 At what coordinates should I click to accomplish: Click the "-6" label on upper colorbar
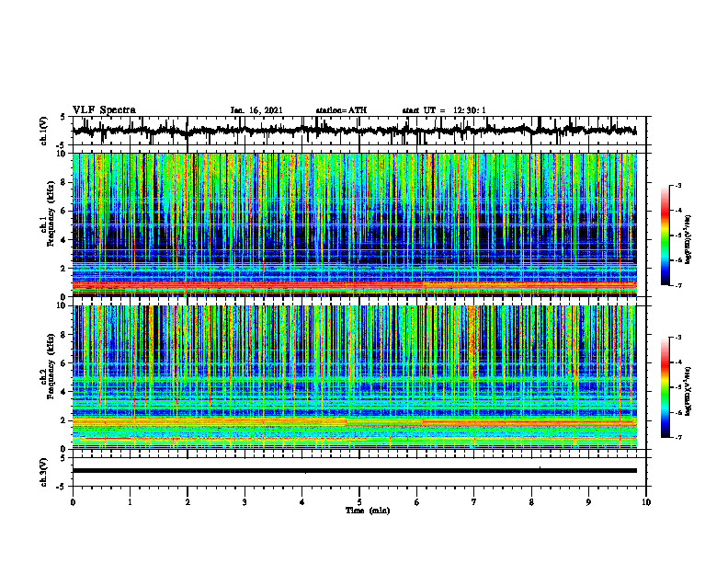click(677, 260)
